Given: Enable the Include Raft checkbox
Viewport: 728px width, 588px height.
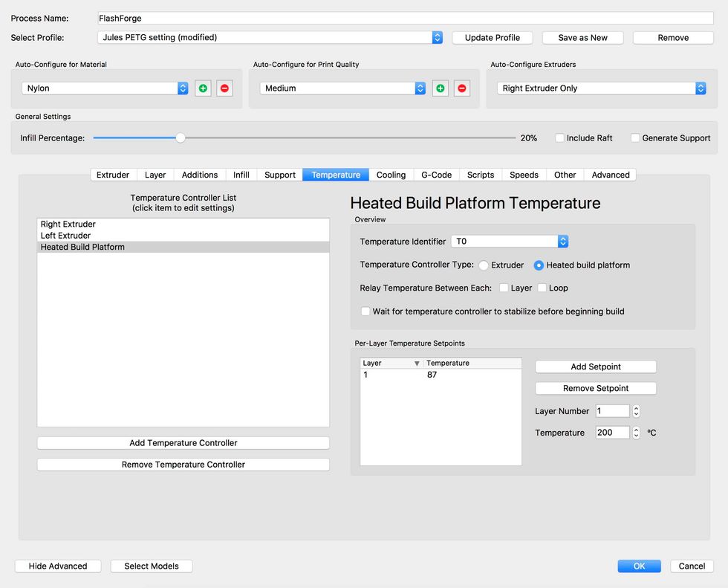Looking at the screenshot, I should [x=560, y=138].
